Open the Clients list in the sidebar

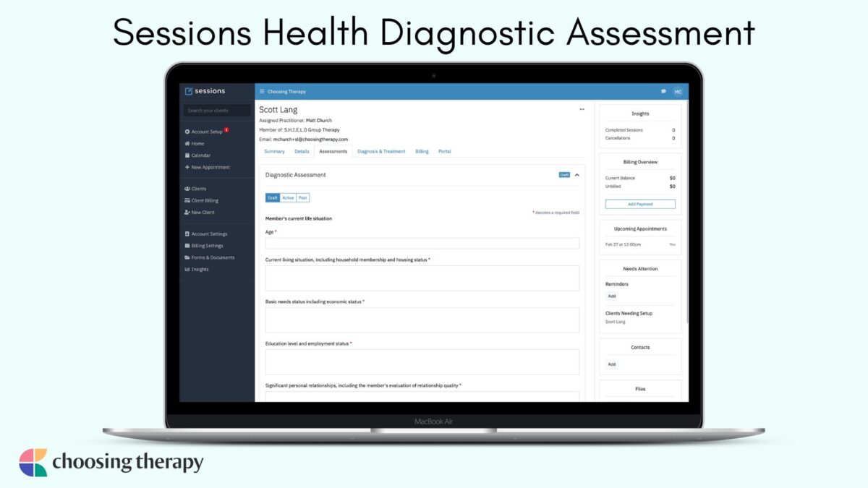[x=198, y=188]
